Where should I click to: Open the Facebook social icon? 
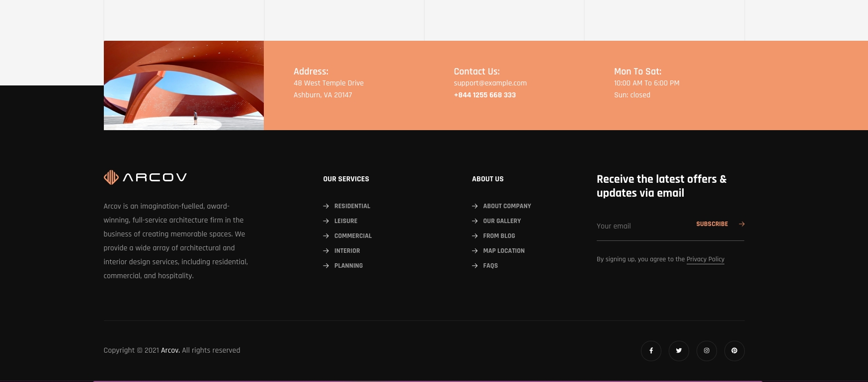651,351
